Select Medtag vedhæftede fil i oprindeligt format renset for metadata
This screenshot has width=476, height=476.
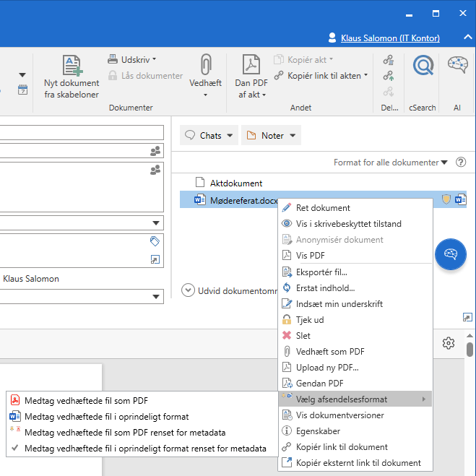click(144, 449)
